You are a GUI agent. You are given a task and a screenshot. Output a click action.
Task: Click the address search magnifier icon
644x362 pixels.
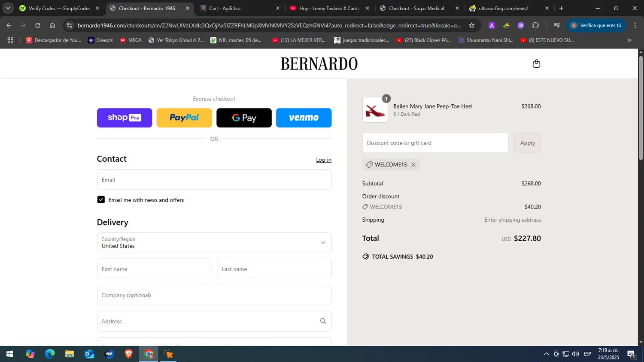(323, 321)
